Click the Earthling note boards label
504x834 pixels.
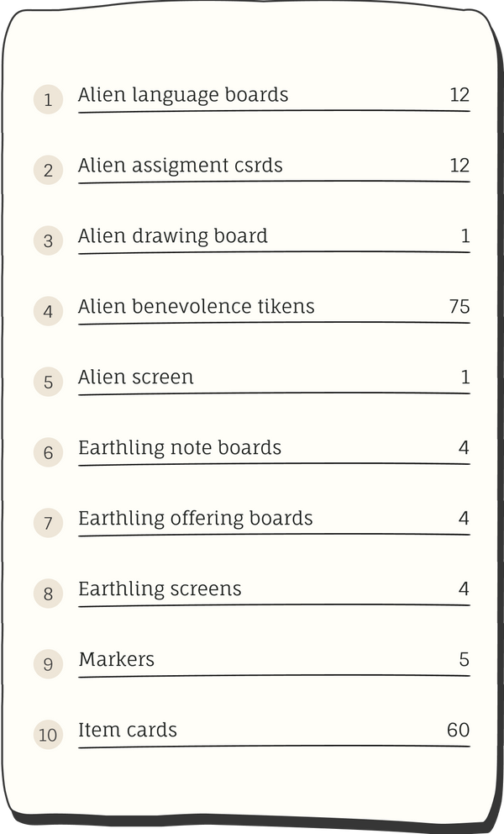tap(180, 448)
